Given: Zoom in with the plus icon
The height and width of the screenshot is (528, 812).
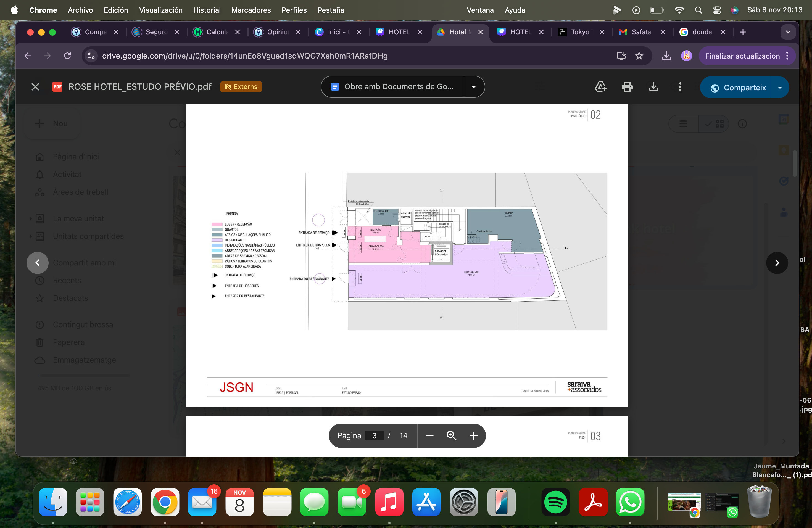Looking at the screenshot, I should (x=474, y=435).
